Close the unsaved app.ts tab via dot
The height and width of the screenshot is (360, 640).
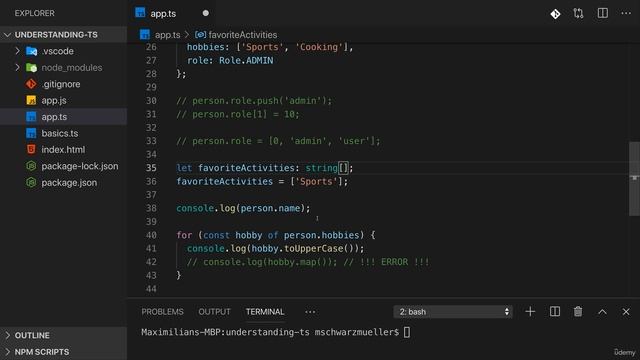tap(206, 13)
